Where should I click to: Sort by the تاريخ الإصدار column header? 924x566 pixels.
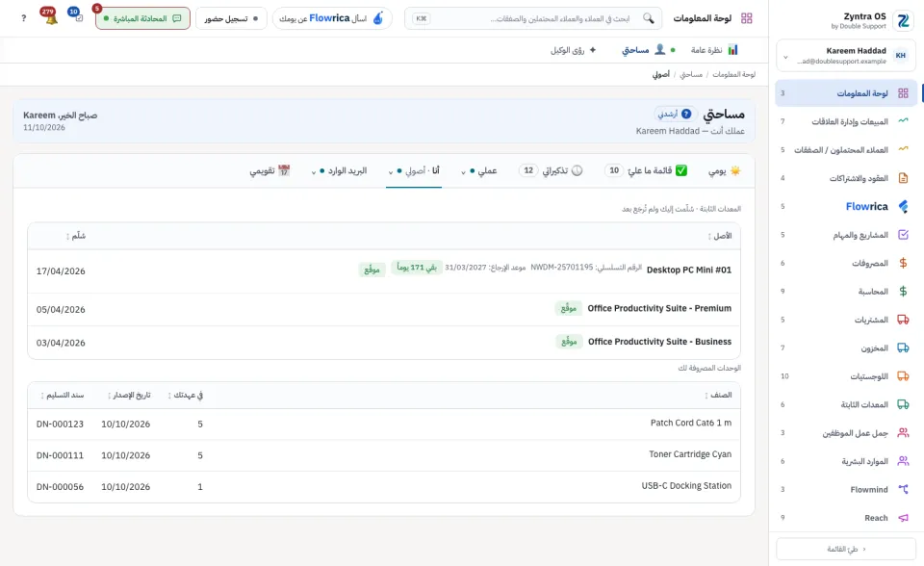pos(129,395)
